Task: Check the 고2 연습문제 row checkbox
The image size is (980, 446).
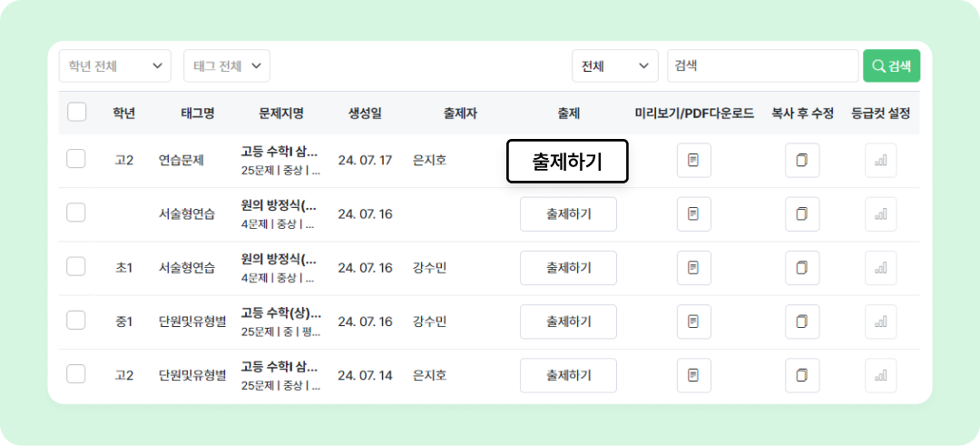Action: pyautogui.click(x=76, y=160)
